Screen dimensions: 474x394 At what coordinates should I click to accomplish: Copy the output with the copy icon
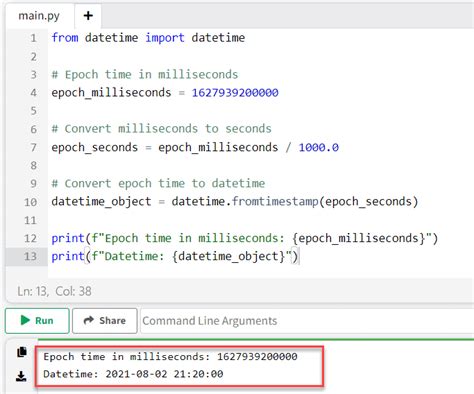(22, 352)
